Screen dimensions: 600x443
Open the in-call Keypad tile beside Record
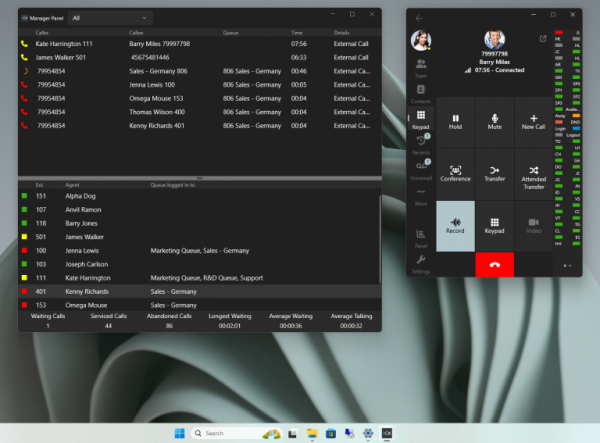tap(494, 226)
